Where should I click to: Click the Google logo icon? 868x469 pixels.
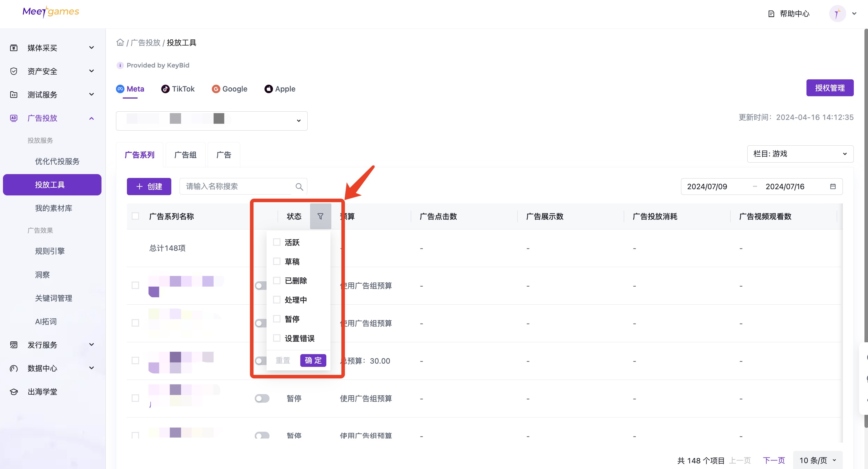[216, 89]
